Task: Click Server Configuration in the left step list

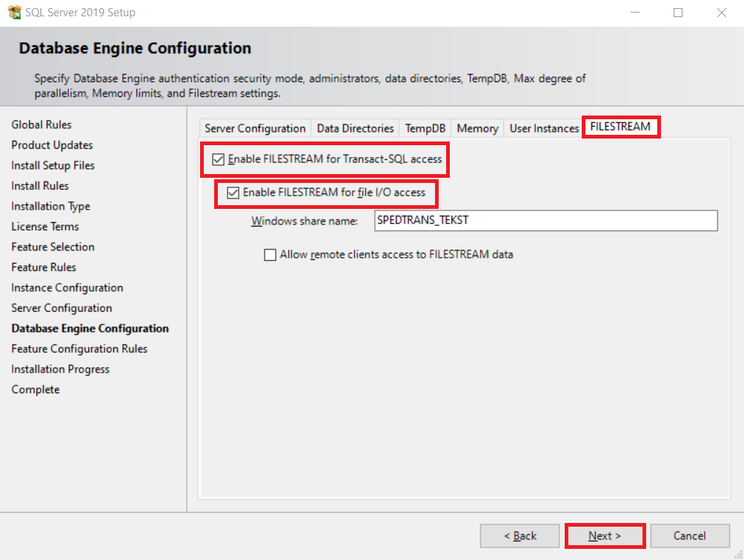Action: tap(62, 308)
